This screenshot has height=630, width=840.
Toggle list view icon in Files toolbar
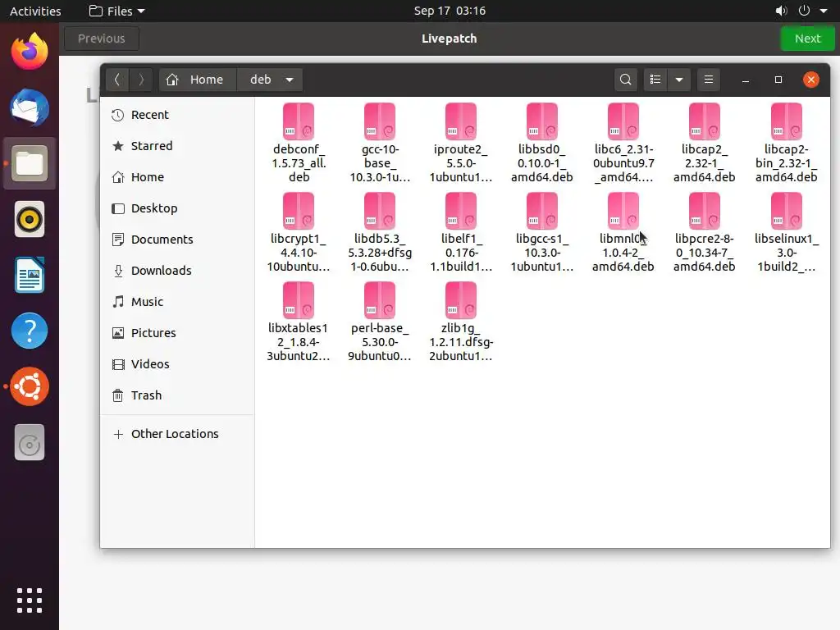tap(655, 80)
